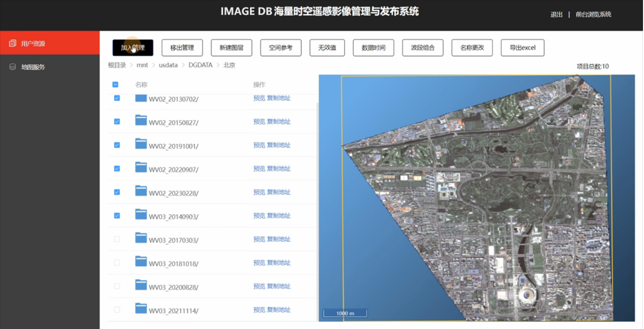This screenshot has height=329, width=644.
Task: Click the WV03_20170303 folder icon
Action: (x=141, y=238)
